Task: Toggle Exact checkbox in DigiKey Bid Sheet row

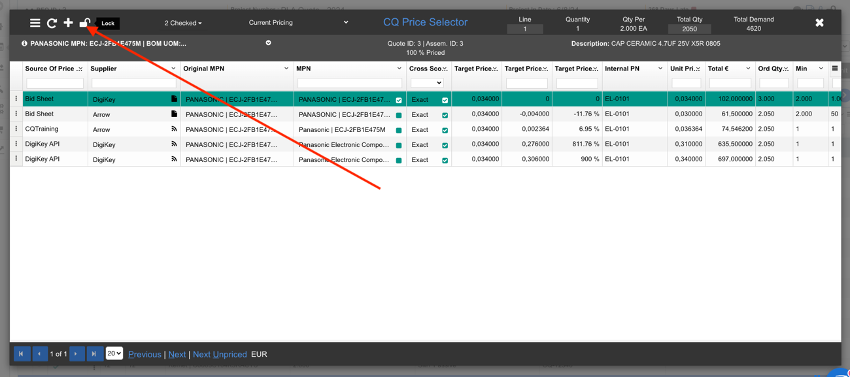Action: [x=445, y=100]
